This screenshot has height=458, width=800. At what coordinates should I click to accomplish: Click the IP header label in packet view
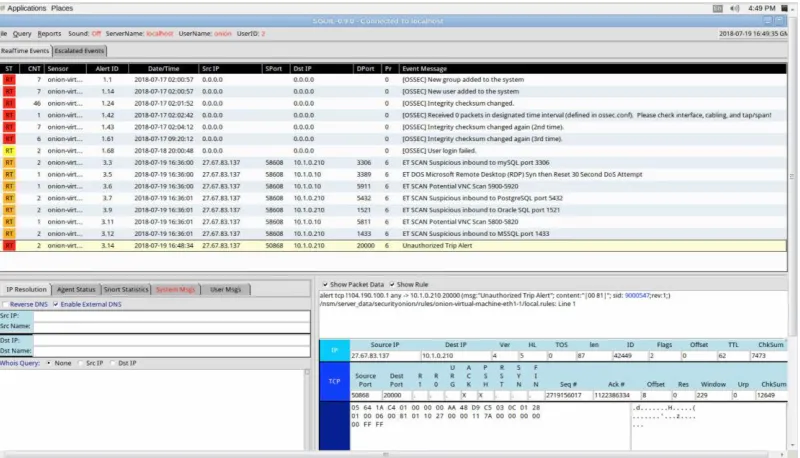334,350
